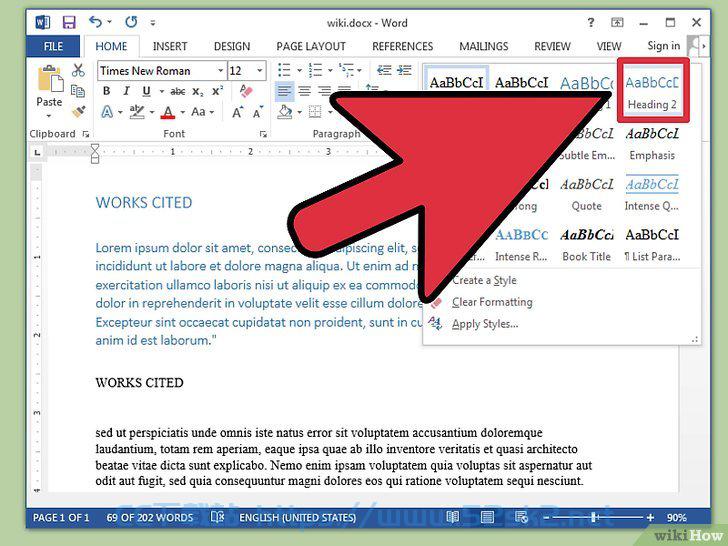Click the Decrease Indent icon
The image size is (728, 546).
coord(384,70)
